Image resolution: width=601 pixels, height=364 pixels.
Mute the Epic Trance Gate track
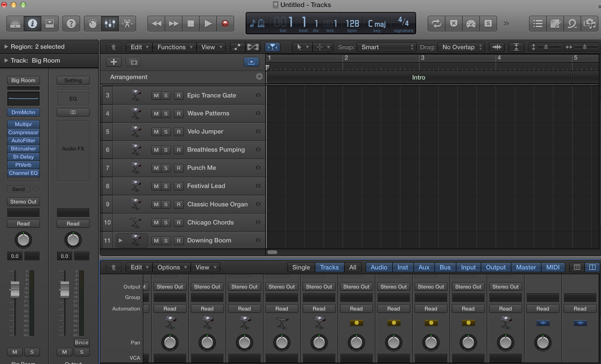click(x=156, y=96)
